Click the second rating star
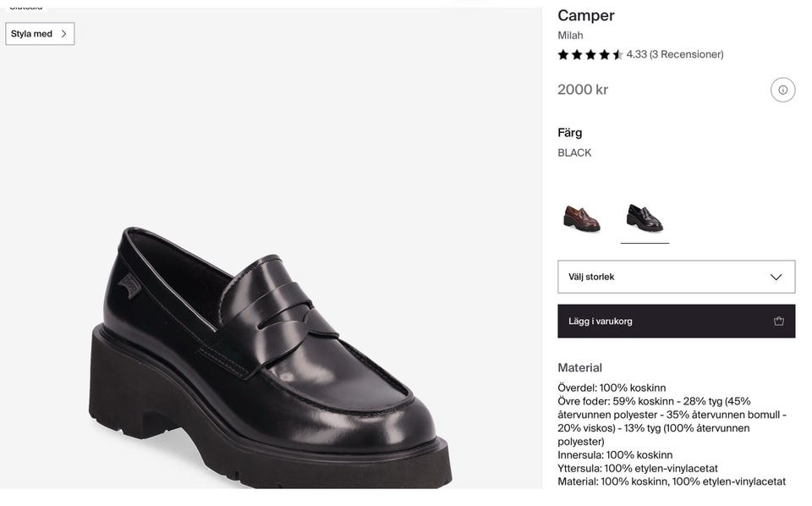Image resolution: width=812 pixels, height=506 pixels. (x=577, y=55)
